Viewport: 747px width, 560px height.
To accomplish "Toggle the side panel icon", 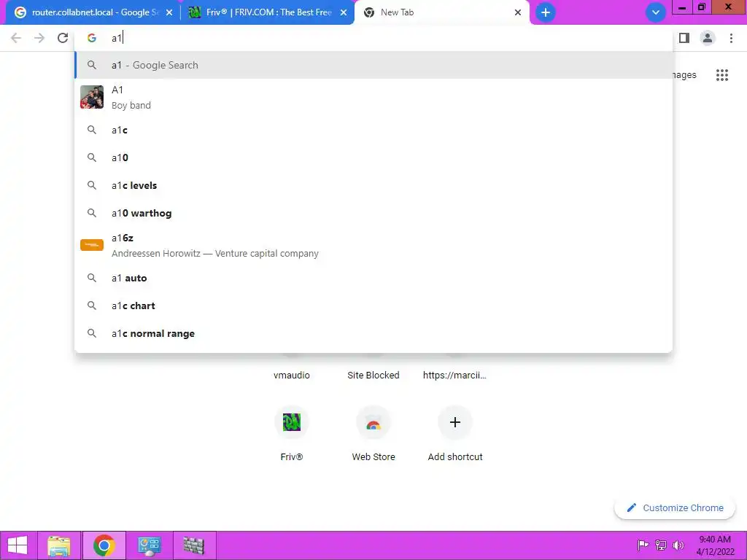I will pos(684,38).
